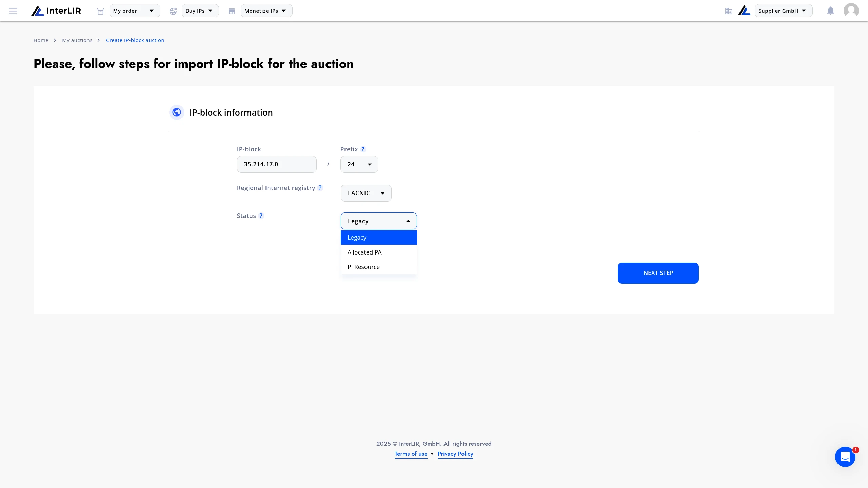Open the chat support bubble
This screenshot has height=488, width=868.
845,456
